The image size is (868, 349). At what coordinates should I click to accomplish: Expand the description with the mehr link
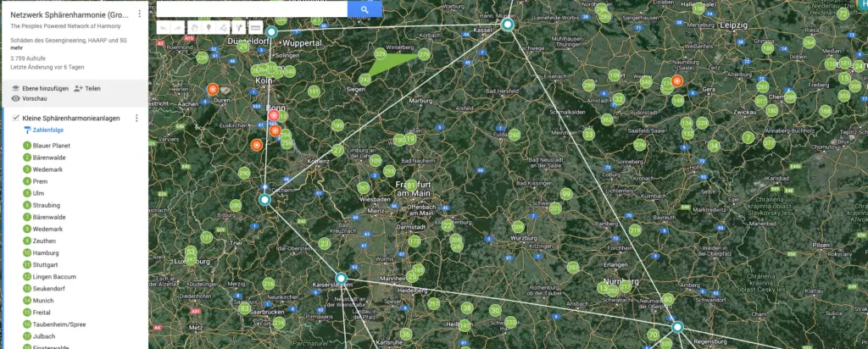(16, 48)
